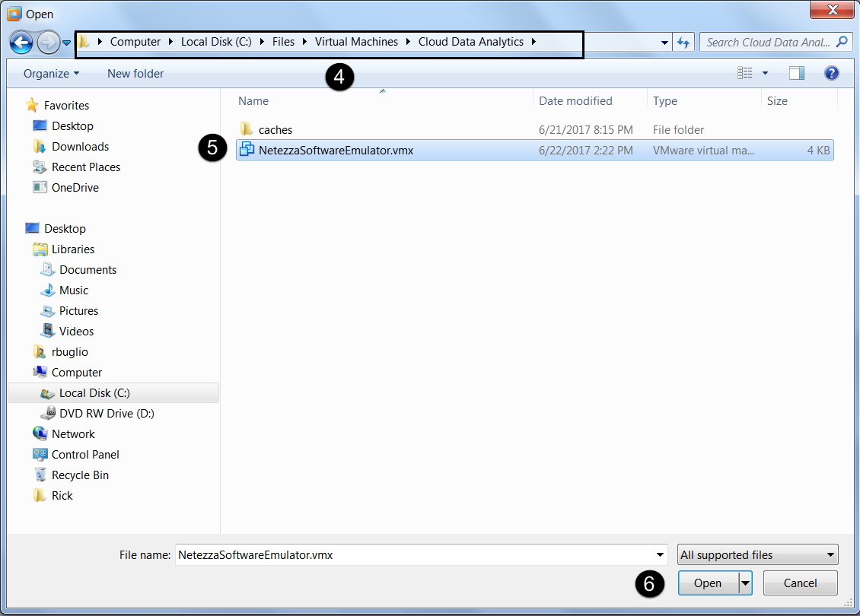The width and height of the screenshot is (860, 616).
Task: Select Control Panel in the tree
Action: (x=85, y=455)
